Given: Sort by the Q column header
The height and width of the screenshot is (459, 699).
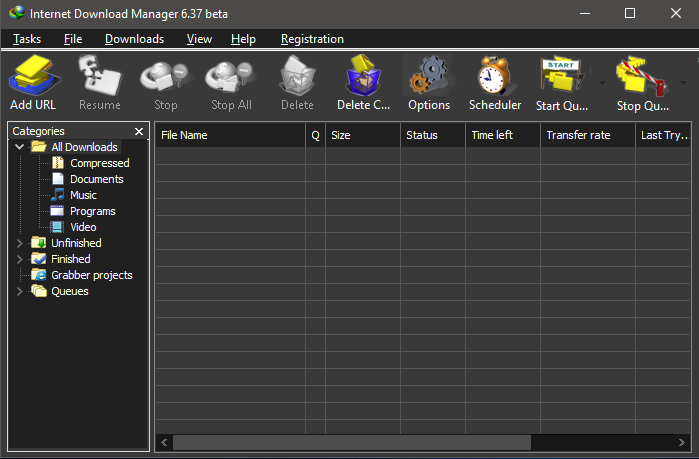Looking at the screenshot, I should pos(316,135).
